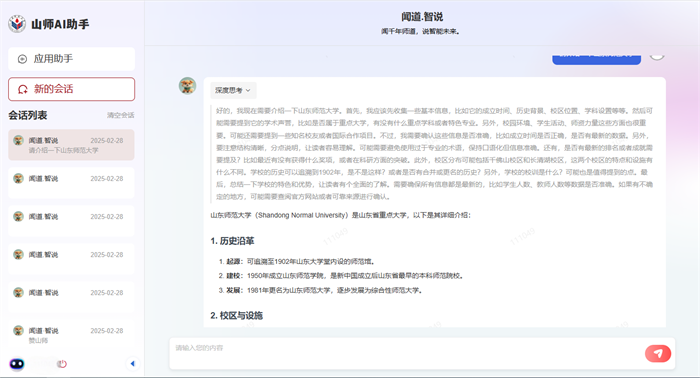Click the 闻道.智说 page title
The image size is (700, 378).
click(422, 17)
